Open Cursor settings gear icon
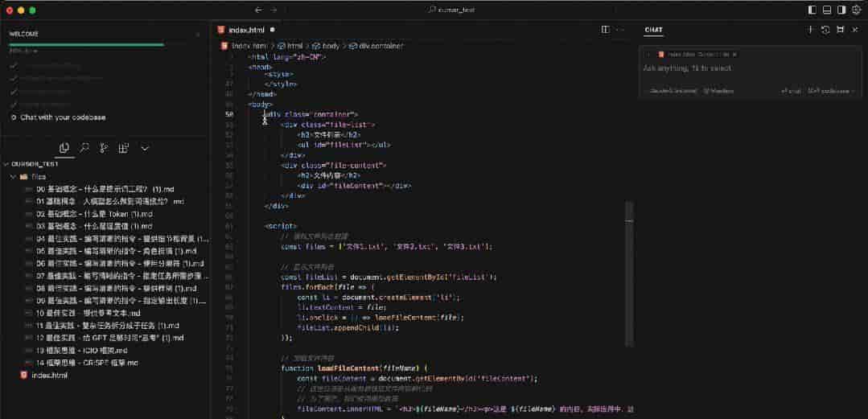This screenshot has height=419, width=868. (856, 10)
